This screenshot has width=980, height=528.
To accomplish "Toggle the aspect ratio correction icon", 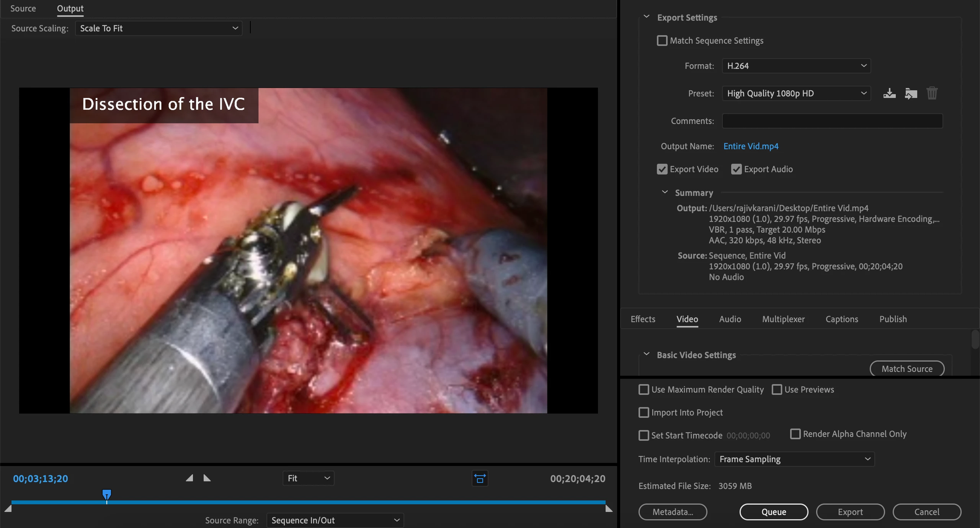I will tap(480, 478).
